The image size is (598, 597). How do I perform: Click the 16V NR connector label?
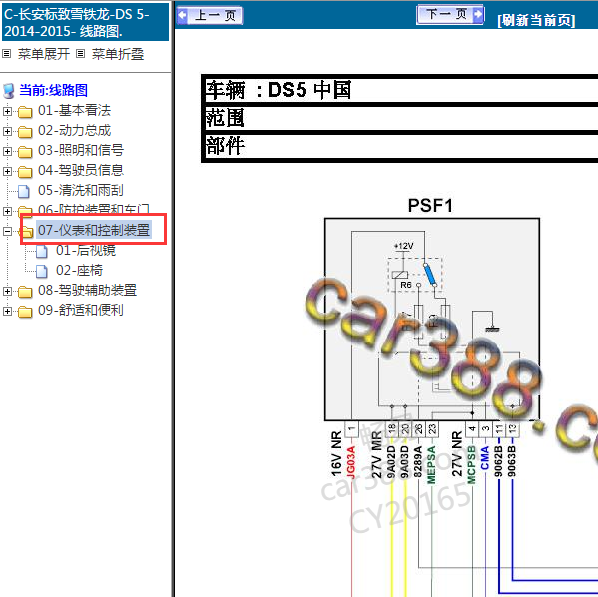(336, 454)
